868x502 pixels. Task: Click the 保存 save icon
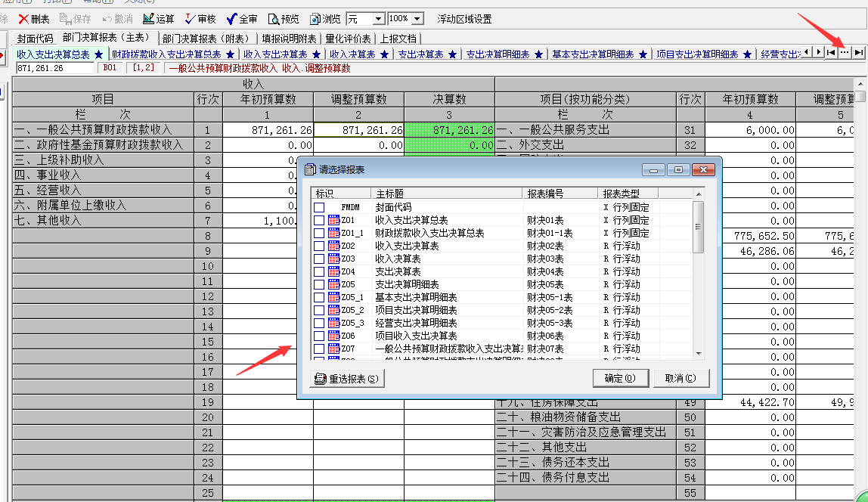click(x=76, y=20)
